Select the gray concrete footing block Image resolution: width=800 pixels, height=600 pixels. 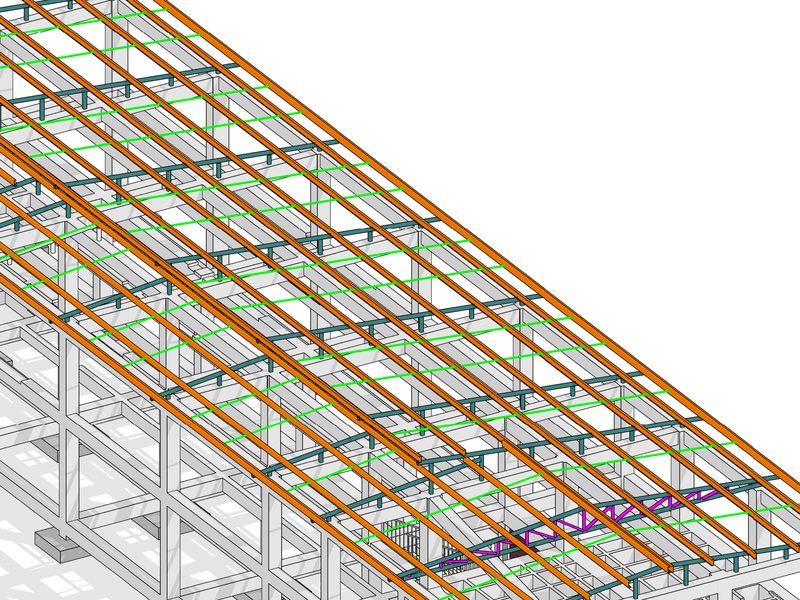60,544
